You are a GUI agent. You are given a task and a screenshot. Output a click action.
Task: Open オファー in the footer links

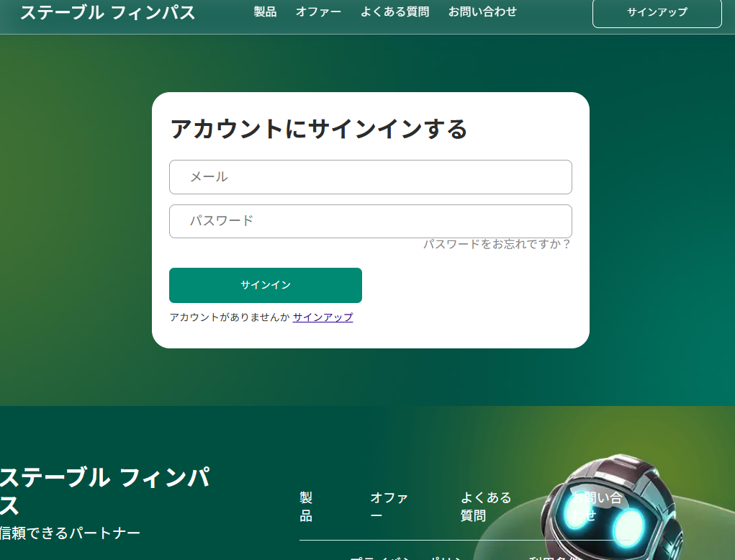pos(389,506)
